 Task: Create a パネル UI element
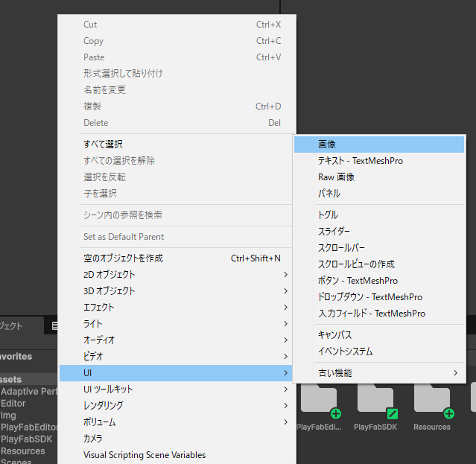(379, 194)
